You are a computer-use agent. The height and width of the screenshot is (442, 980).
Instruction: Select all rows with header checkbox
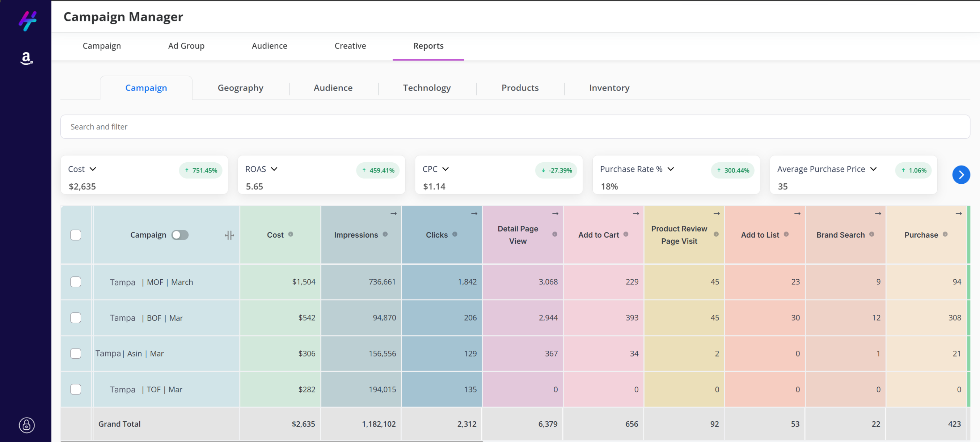[x=76, y=235]
